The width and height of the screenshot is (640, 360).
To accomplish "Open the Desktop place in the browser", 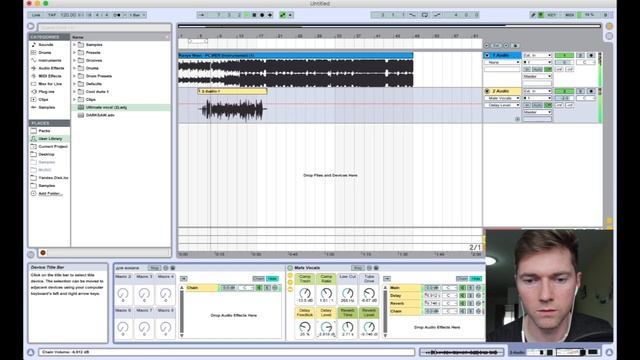I will tap(46, 154).
